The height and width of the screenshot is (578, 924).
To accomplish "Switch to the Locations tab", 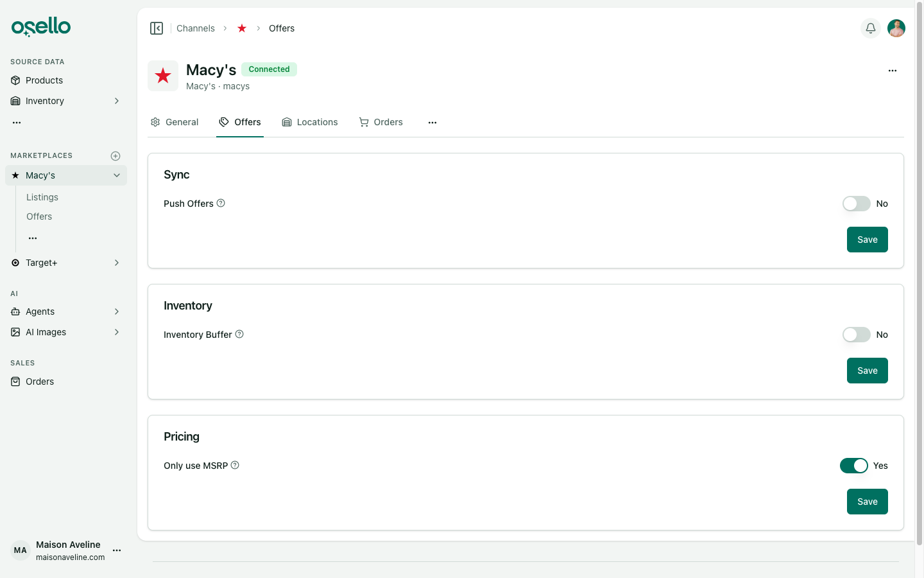I will coord(310,122).
